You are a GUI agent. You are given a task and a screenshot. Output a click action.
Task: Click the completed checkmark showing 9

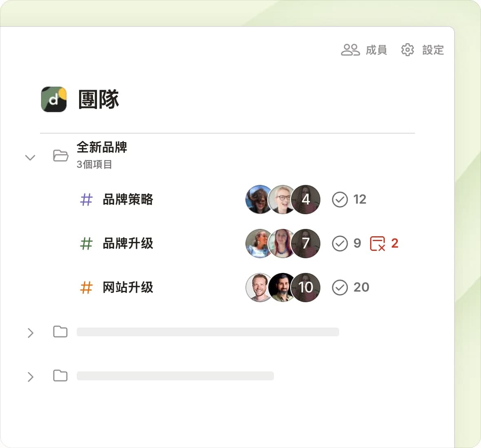pos(340,244)
